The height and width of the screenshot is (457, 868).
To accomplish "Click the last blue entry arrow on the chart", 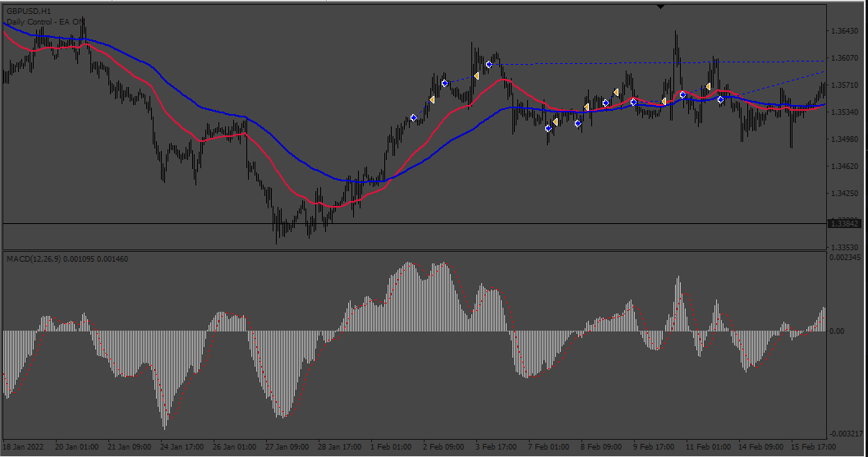I will click(x=720, y=99).
